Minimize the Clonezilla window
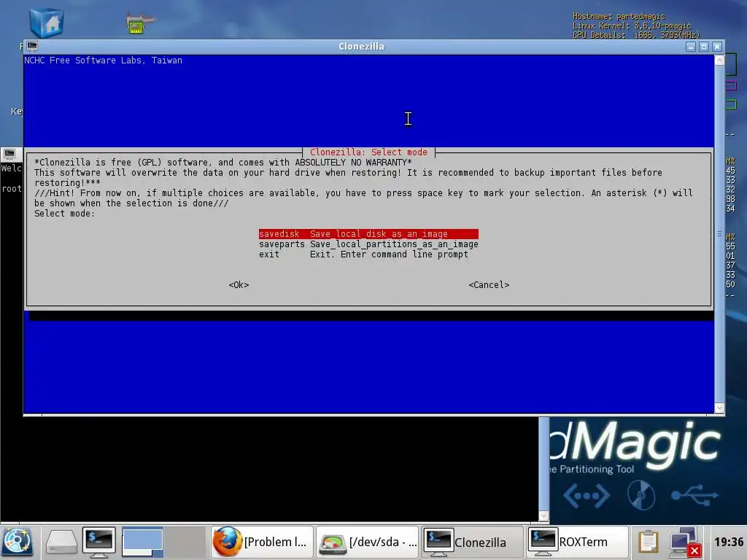The image size is (747, 560). pos(691,47)
